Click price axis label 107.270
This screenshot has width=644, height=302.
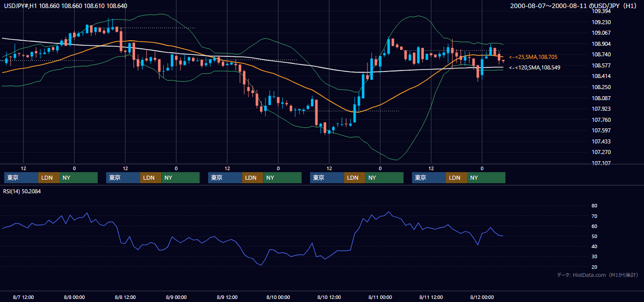(x=601, y=152)
